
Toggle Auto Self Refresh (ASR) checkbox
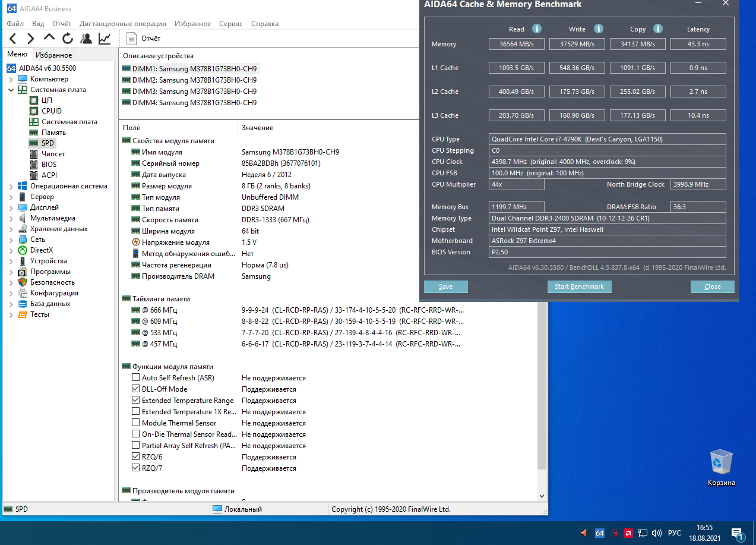click(136, 378)
